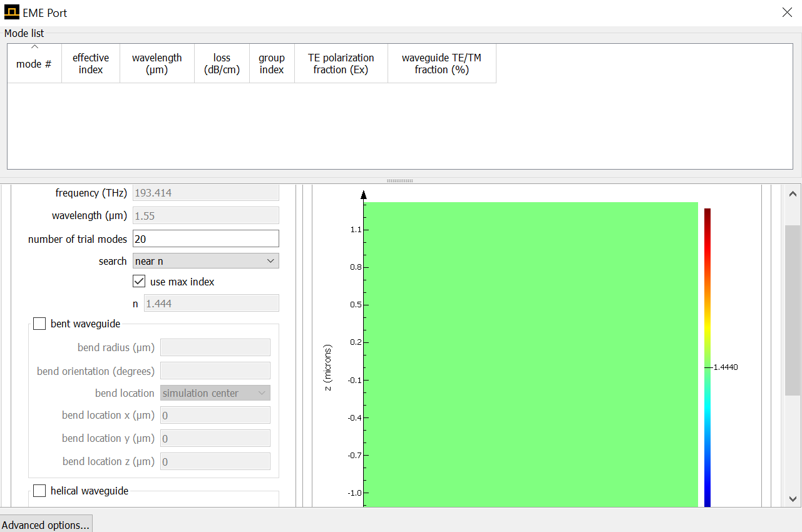Click the n value field 1.444
This screenshot has width=802, height=532.
[x=212, y=304]
